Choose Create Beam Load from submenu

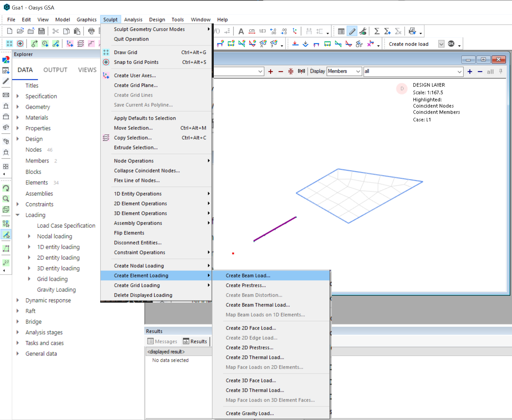248,276
